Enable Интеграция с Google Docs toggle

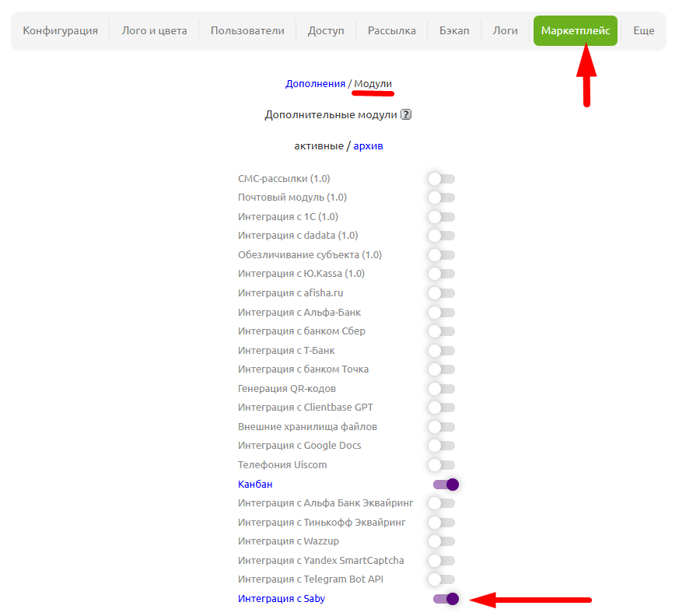(x=441, y=446)
